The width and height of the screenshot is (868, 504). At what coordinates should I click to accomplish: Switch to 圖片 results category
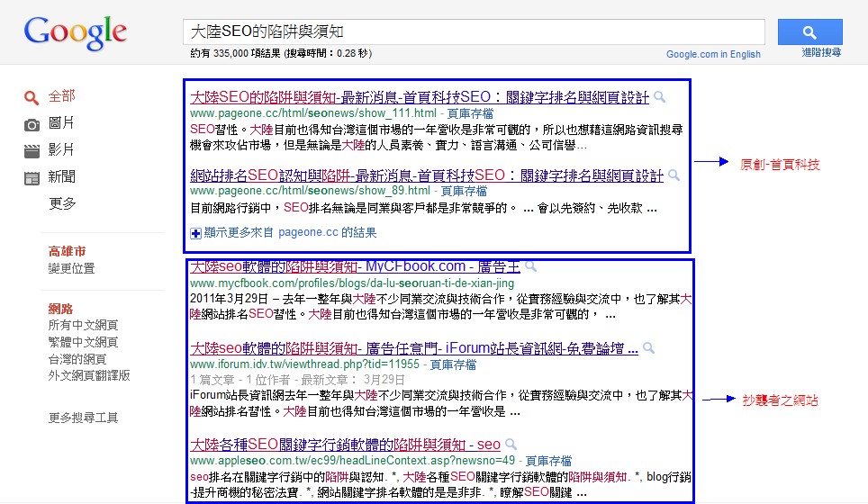(61, 122)
